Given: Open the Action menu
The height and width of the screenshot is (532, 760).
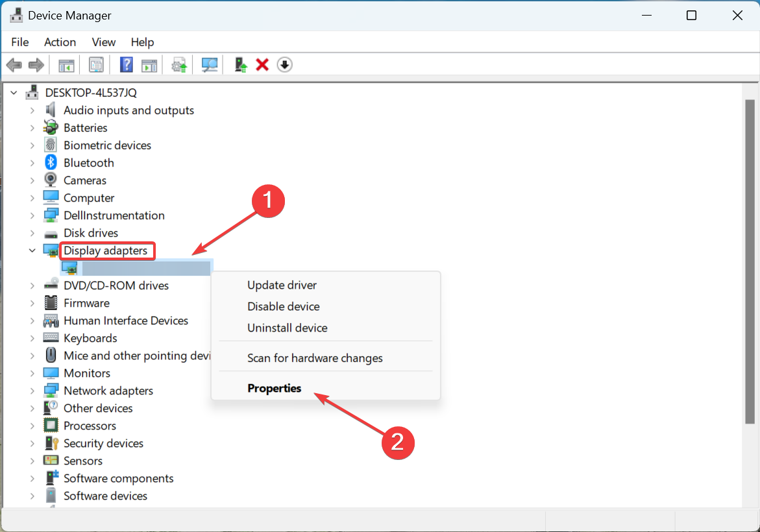Looking at the screenshot, I should point(60,42).
